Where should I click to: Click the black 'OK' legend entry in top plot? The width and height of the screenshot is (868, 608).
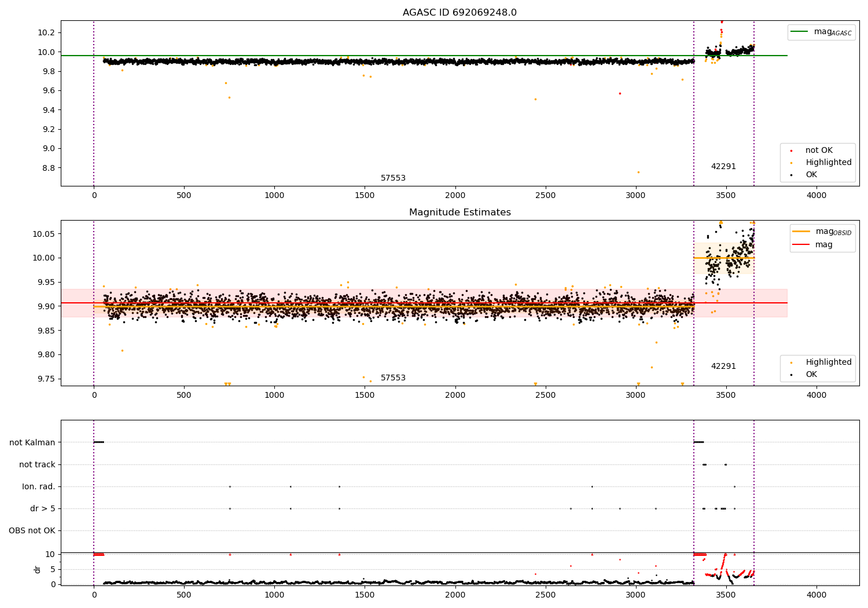[x=811, y=175]
